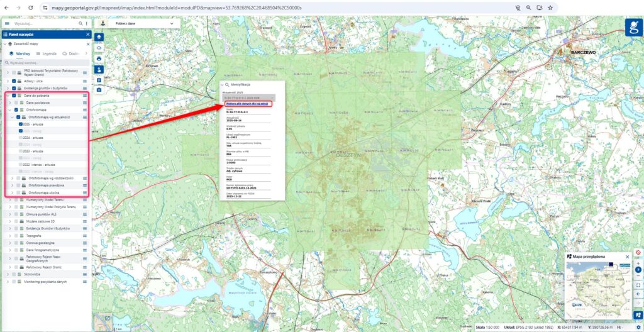Click the printer icon in map toolbar

(99, 58)
